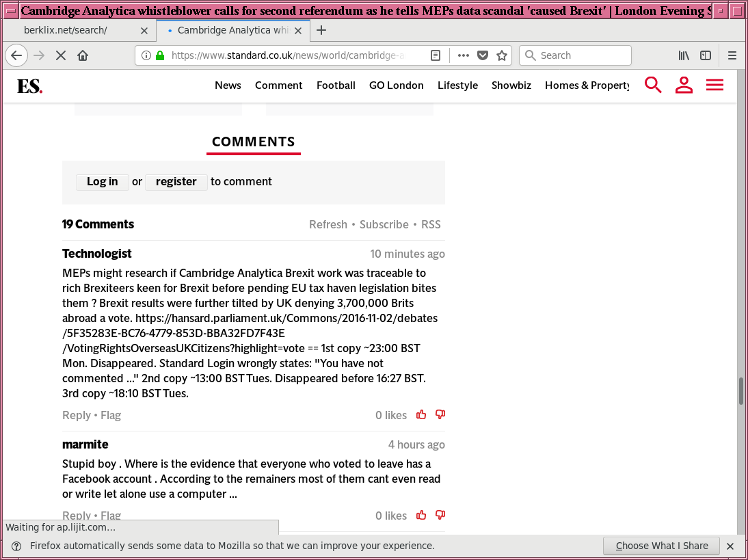Click the standard.co.uk URL address field
Image resolution: width=748 pixels, height=560 pixels.
(x=288, y=55)
